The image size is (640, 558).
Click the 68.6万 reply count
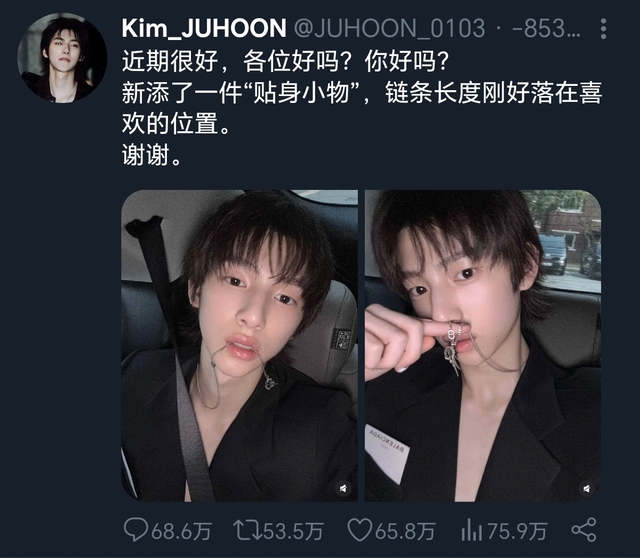click(x=182, y=531)
